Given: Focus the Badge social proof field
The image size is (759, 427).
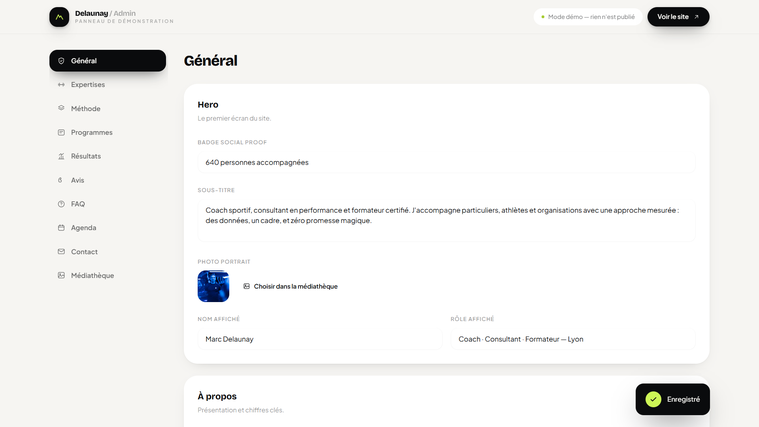Looking at the screenshot, I should (x=446, y=162).
